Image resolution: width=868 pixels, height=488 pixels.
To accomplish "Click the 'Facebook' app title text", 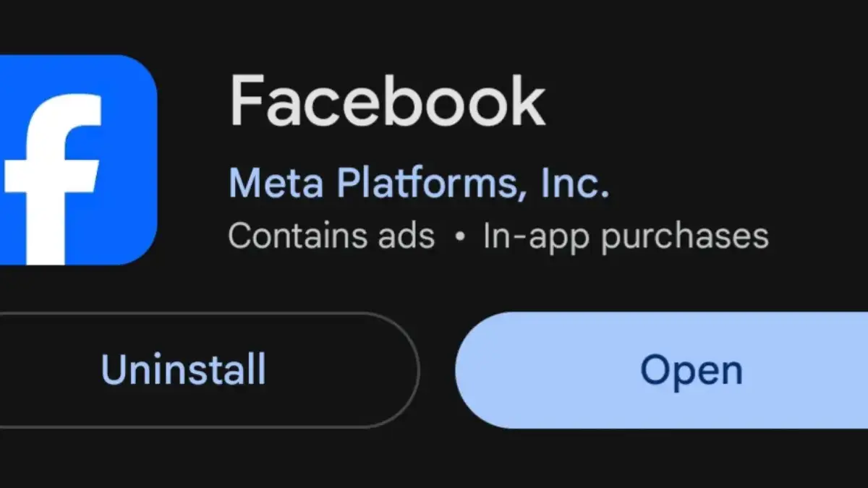I will [x=388, y=100].
